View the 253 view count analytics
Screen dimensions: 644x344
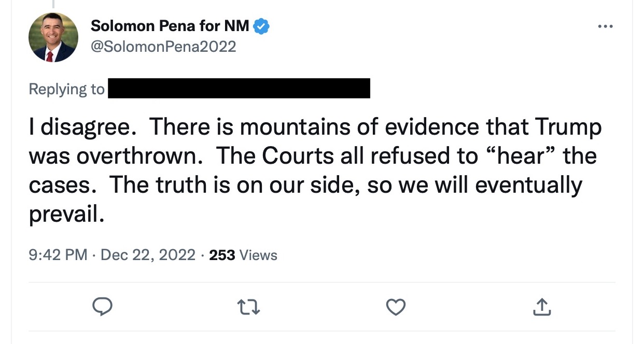(222, 255)
